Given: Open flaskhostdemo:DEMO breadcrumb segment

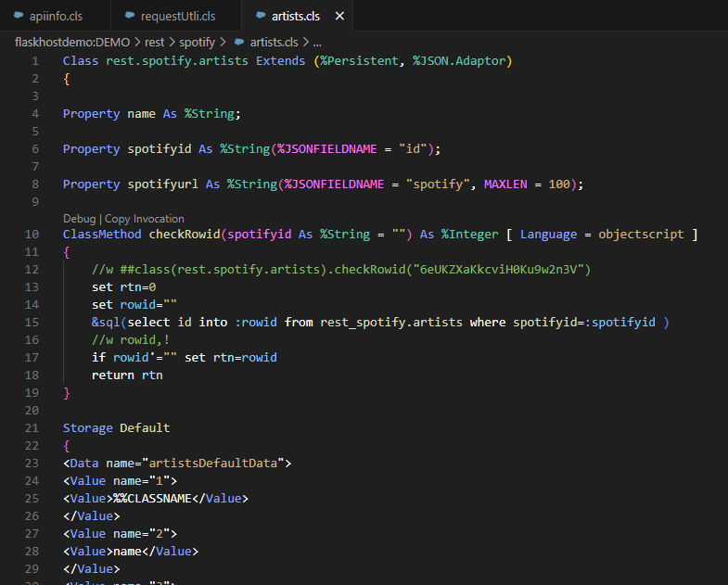Looking at the screenshot, I should click(x=72, y=43).
